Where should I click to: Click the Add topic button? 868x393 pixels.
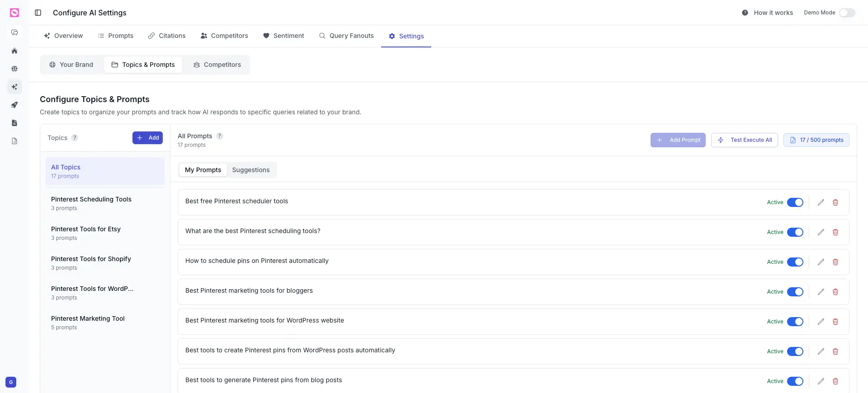pyautogui.click(x=147, y=138)
